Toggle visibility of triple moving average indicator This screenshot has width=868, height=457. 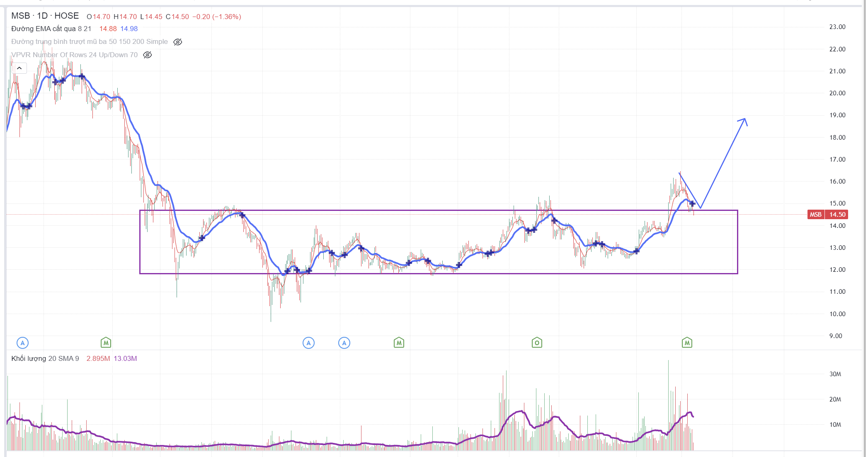point(178,42)
